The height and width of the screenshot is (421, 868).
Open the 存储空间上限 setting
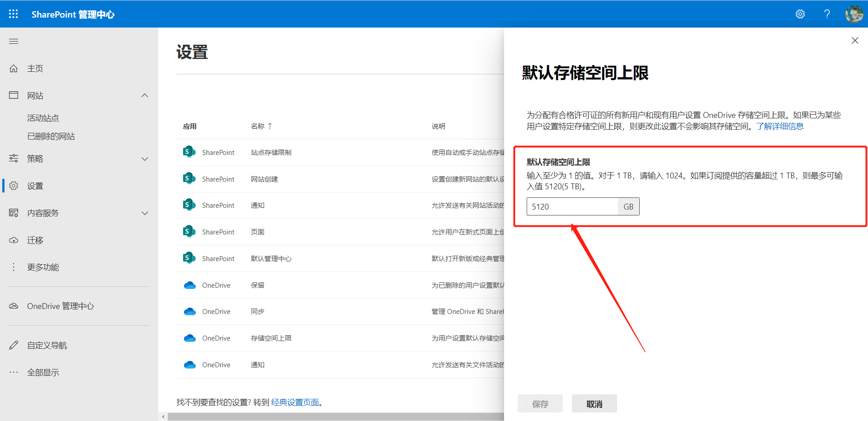(x=271, y=338)
